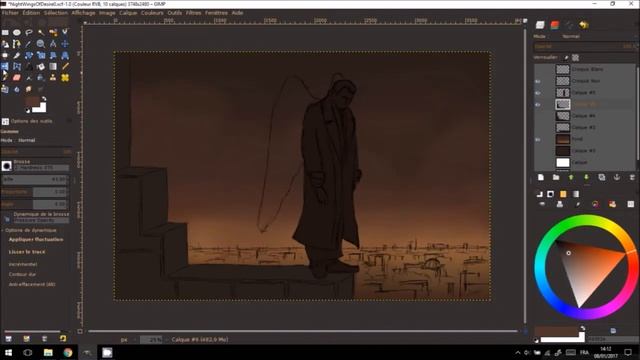Select the Blend gradient tool
Viewport: 640px width, 360px height.
pos(53,66)
